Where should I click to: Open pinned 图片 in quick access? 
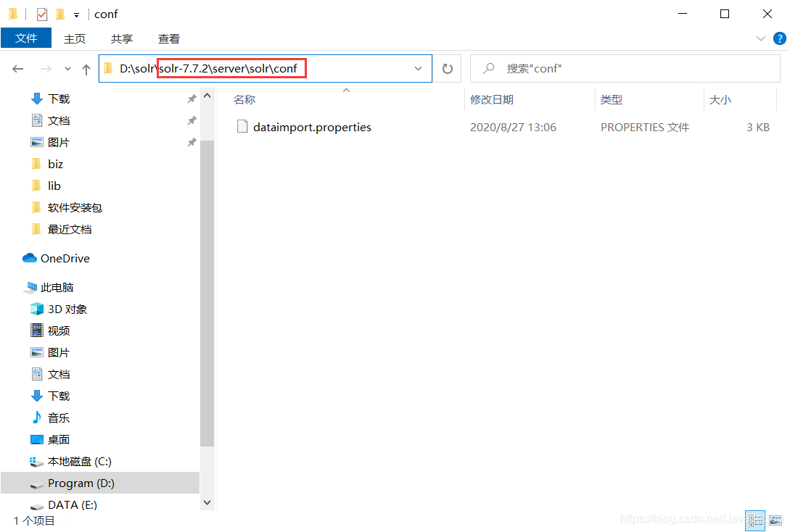(59, 143)
